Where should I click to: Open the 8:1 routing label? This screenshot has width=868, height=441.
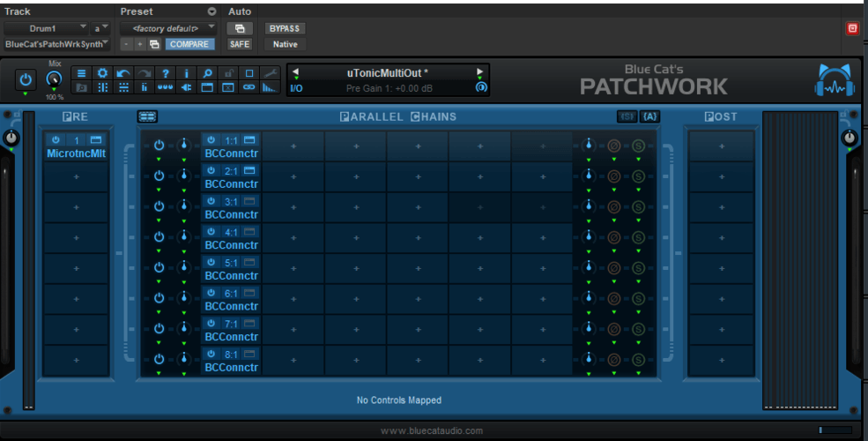(x=231, y=355)
